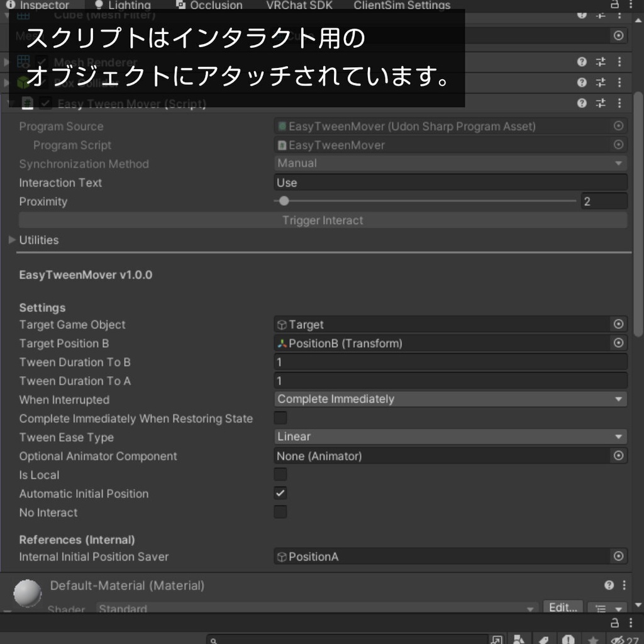The image size is (644, 644).
Task: Click the Tween Duration To A field
Action: click(x=450, y=380)
